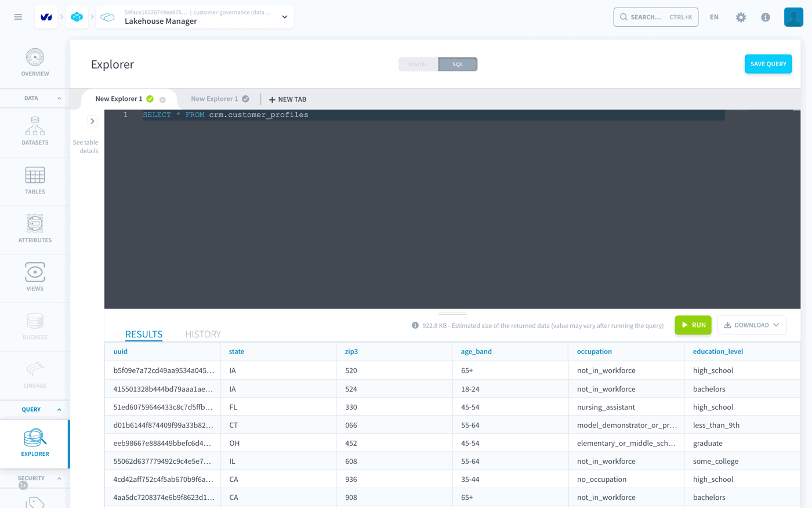The width and height of the screenshot is (812, 508).
Task: Add a New Tab
Action: point(288,99)
